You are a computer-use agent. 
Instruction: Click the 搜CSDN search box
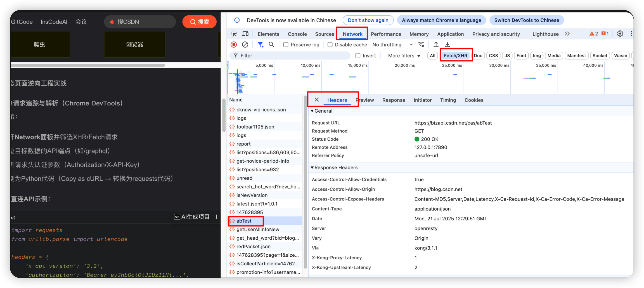coord(140,22)
